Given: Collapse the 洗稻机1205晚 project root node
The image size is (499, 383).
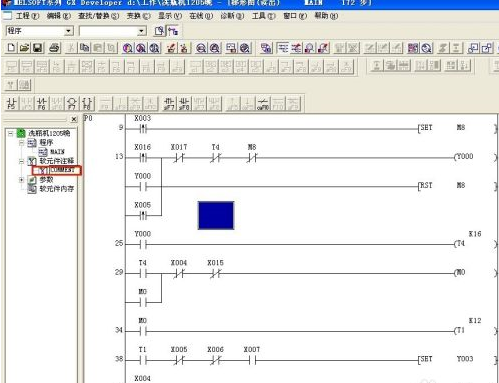Looking at the screenshot, I should click(11, 133).
